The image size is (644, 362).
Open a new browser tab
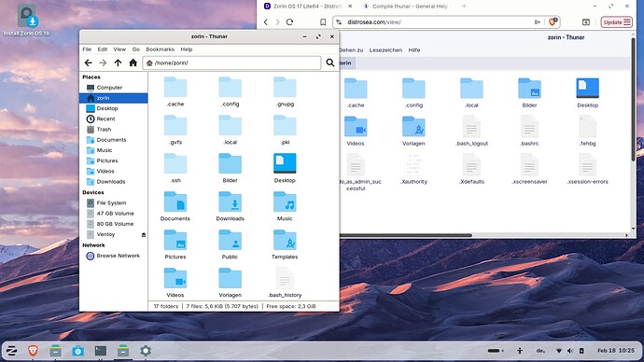[464, 7]
